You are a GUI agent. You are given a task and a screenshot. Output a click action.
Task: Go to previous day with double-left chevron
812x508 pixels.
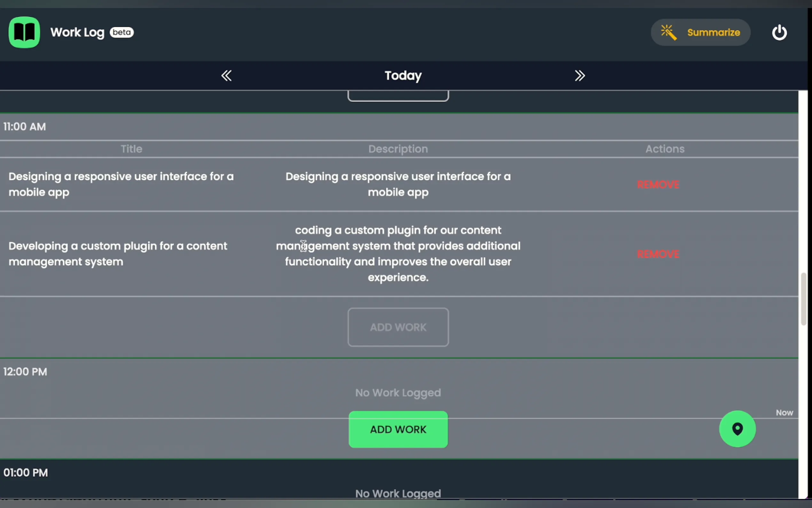click(226, 75)
